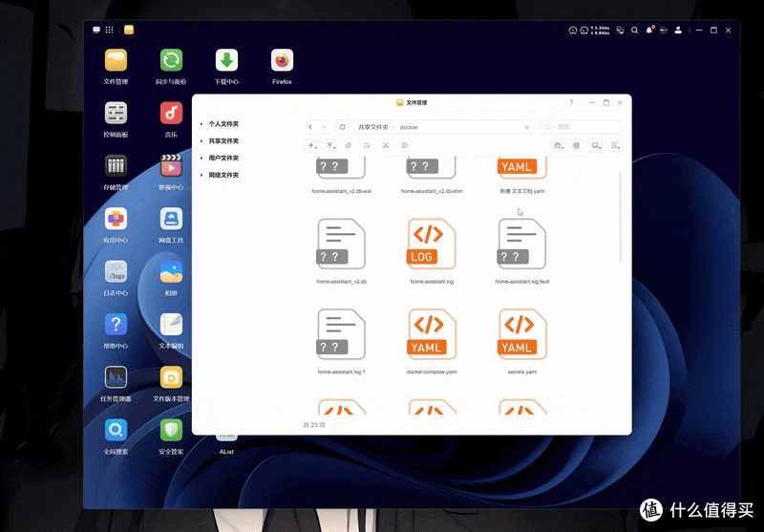Click the copy icon in the file toolbar
This screenshot has height=532, width=764.
point(349,145)
